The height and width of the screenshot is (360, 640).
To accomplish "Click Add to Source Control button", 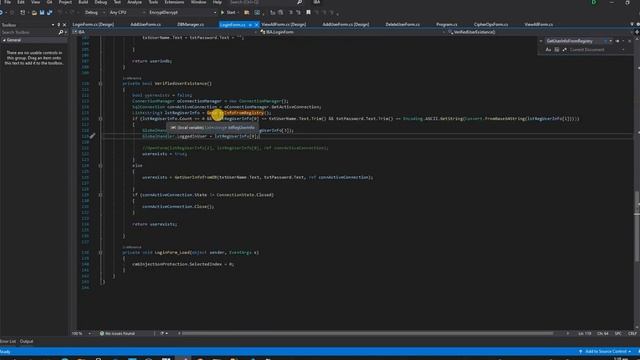I will click(x=605, y=351).
